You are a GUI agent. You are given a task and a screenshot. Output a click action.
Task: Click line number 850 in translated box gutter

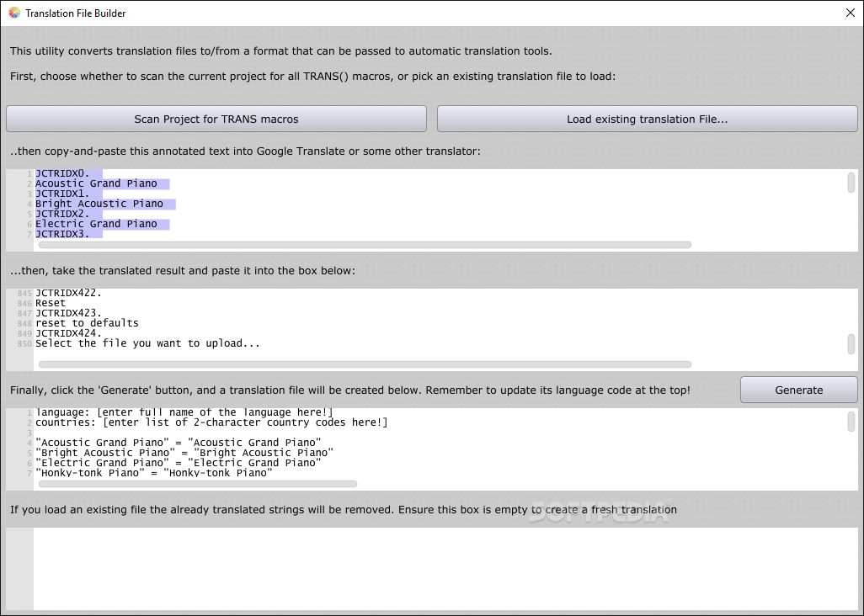(24, 344)
